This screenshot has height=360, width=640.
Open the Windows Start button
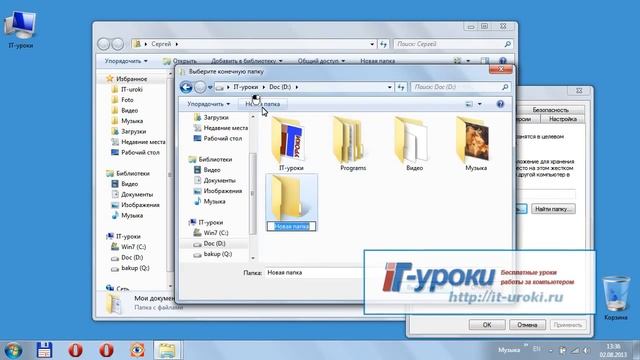click(x=13, y=350)
